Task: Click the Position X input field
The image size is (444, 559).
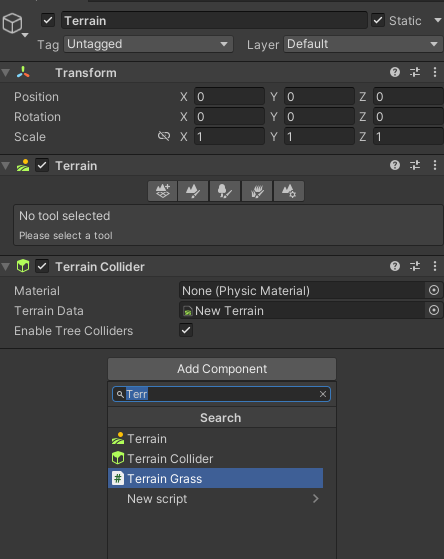Action: [229, 97]
